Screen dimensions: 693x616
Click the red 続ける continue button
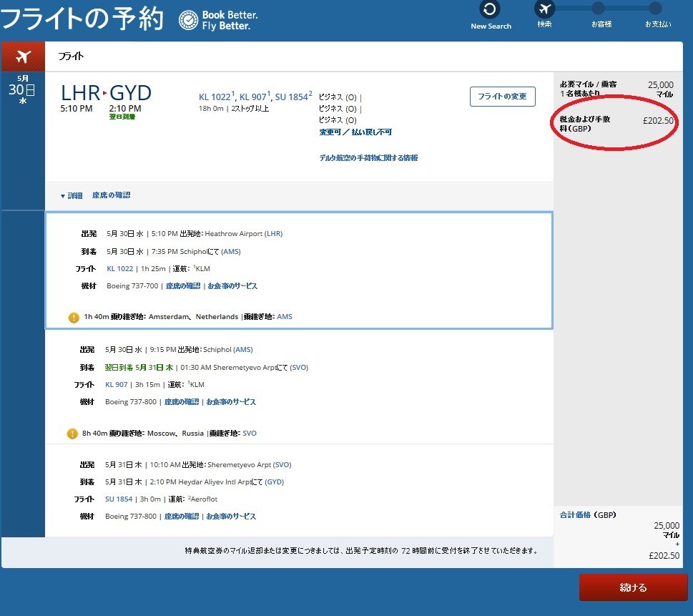tap(634, 587)
